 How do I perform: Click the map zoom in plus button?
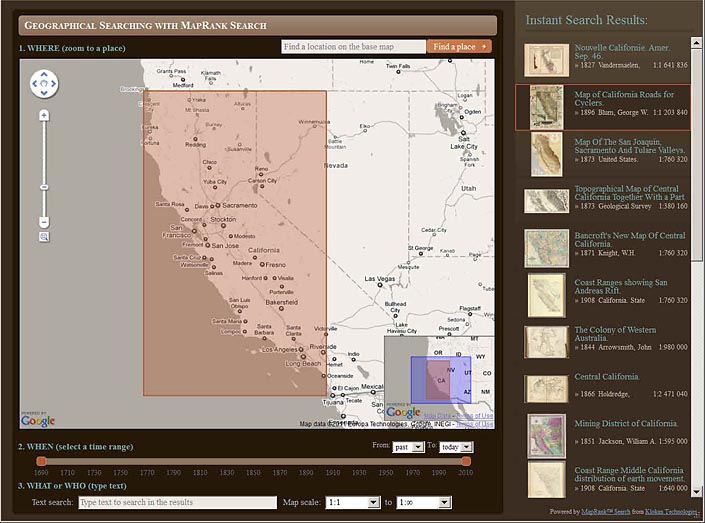[x=44, y=115]
